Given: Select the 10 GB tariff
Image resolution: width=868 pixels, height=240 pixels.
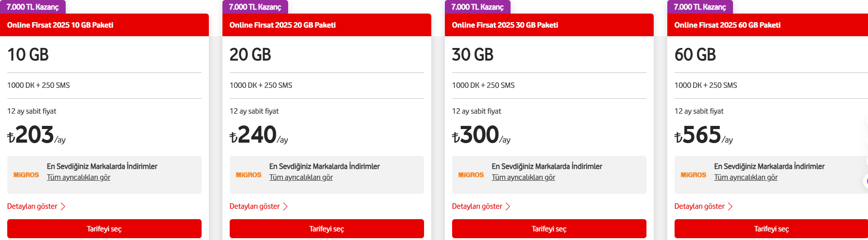Looking at the screenshot, I should click(x=104, y=229).
